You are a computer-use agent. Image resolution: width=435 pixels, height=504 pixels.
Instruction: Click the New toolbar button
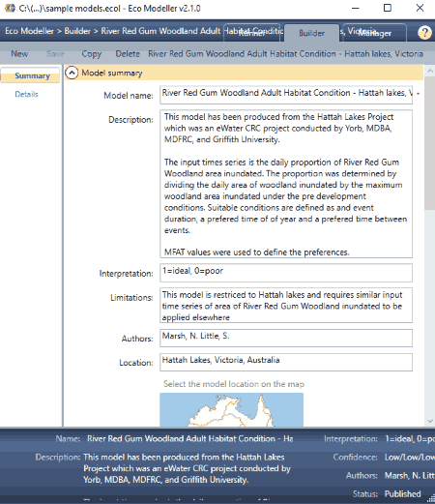click(19, 53)
